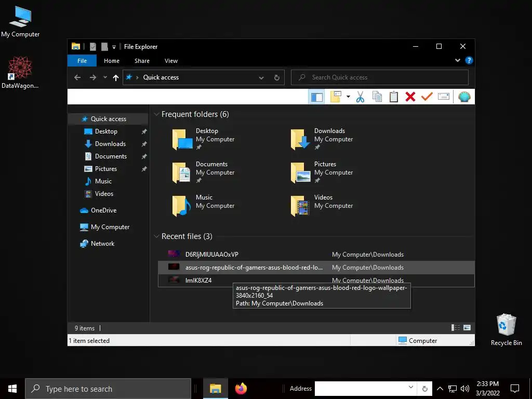The image size is (532, 399).
Task: Open the Share ribbon tab
Action: pyautogui.click(x=142, y=61)
